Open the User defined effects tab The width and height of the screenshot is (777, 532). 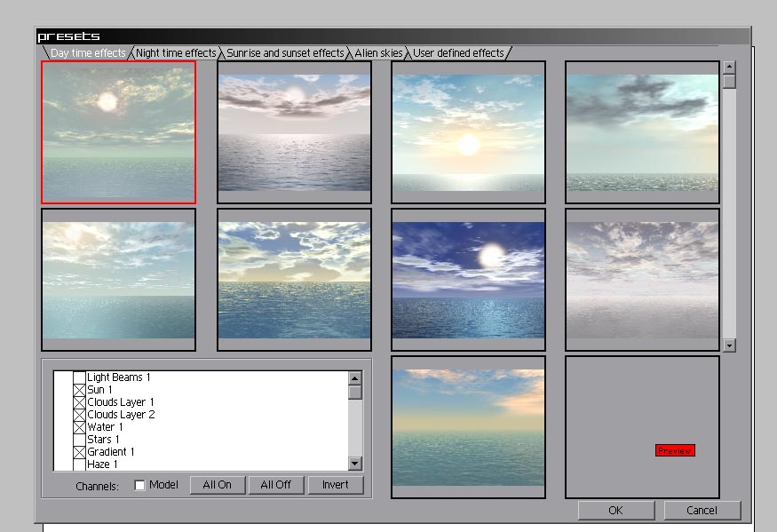(x=458, y=53)
